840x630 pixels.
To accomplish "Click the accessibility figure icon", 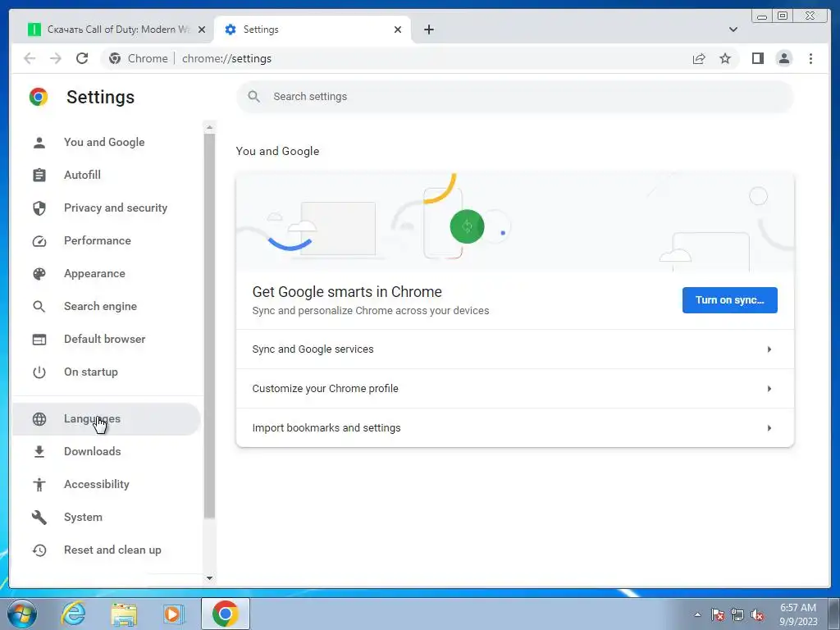I will tap(39, 485).
